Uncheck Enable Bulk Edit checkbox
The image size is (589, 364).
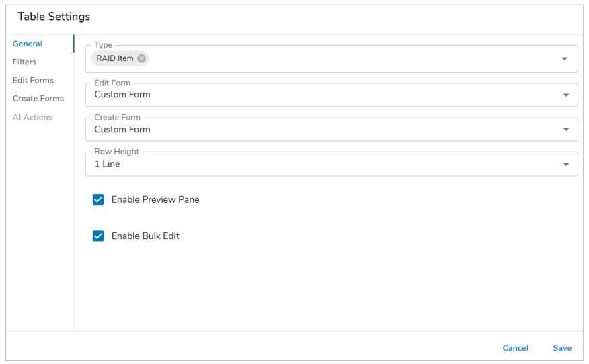click(x=98, y=236)
